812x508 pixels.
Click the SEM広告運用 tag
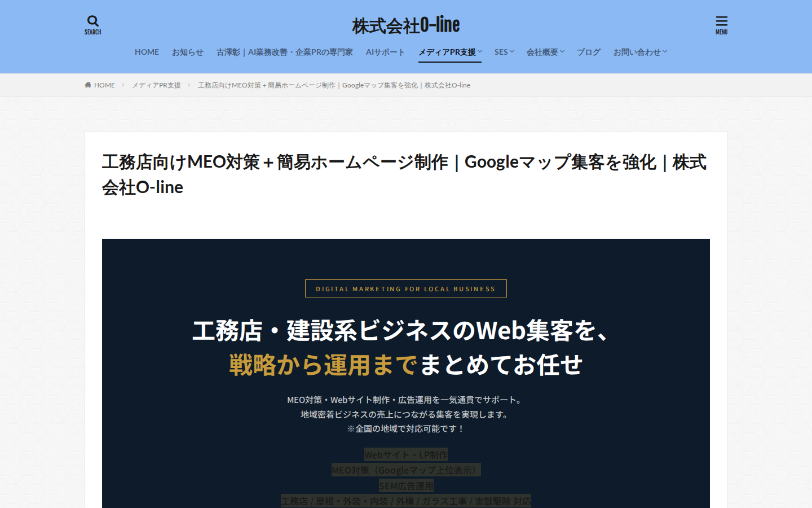pos(406,485)
